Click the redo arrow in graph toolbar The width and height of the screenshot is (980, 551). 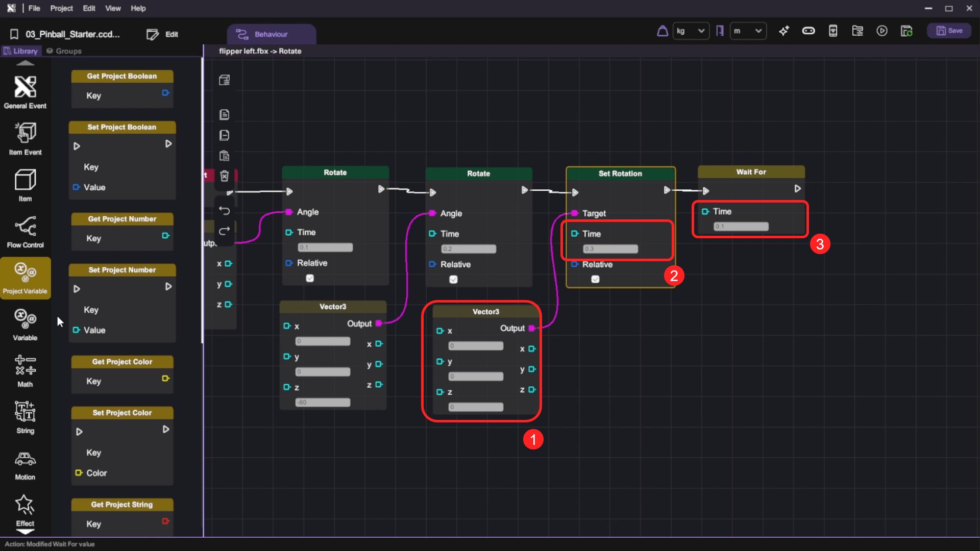[224, 231]
